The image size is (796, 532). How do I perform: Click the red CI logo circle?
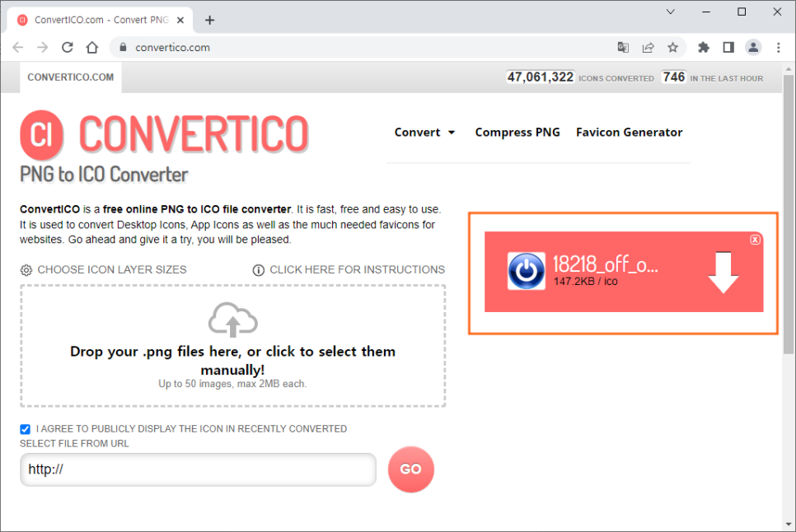click(42, 135)
